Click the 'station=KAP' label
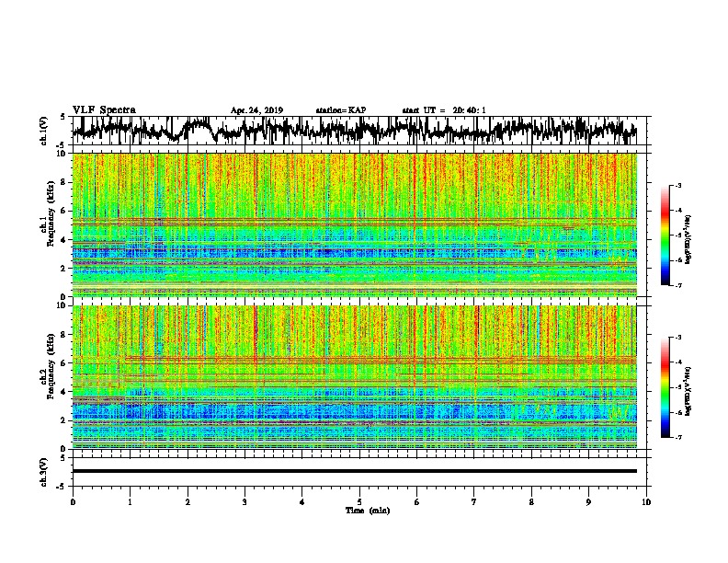The image size is (728, 563). coord(341,110)
